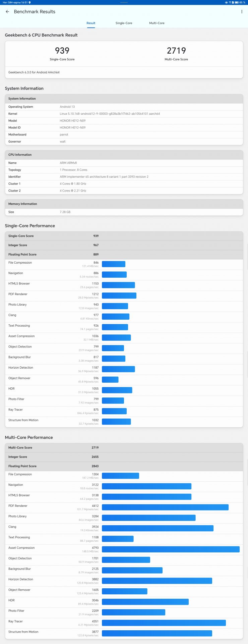Image resolution: width=248 pixels, height=644 pixels.
Task: Tap the back arrow icon
Action: [x=7, y=12]
